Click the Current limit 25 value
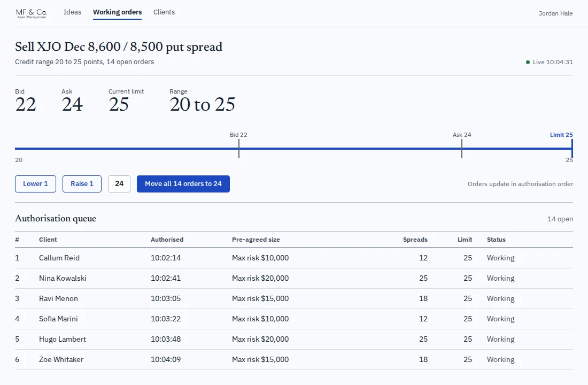This screenshot has height=385, width=588. (119, 105)
